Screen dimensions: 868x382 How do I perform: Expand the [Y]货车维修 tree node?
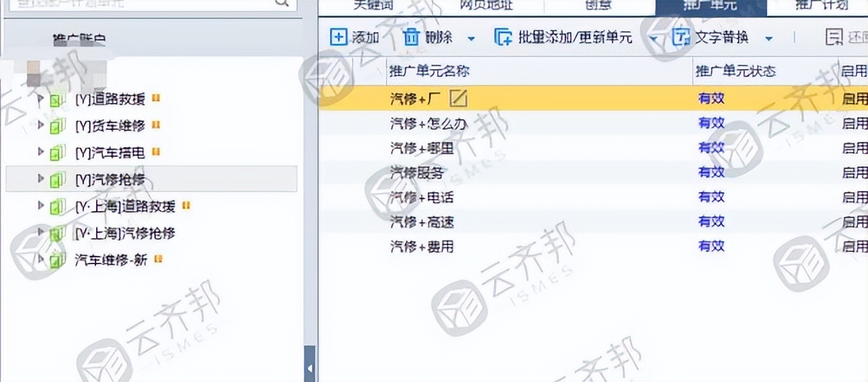coord(41,125)
